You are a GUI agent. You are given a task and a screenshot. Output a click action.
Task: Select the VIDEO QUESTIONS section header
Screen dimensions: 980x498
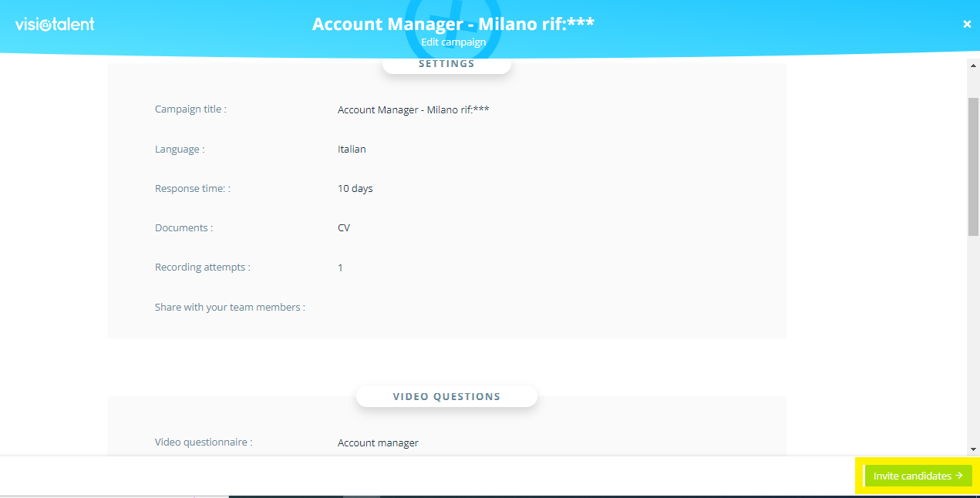[446, 396]
